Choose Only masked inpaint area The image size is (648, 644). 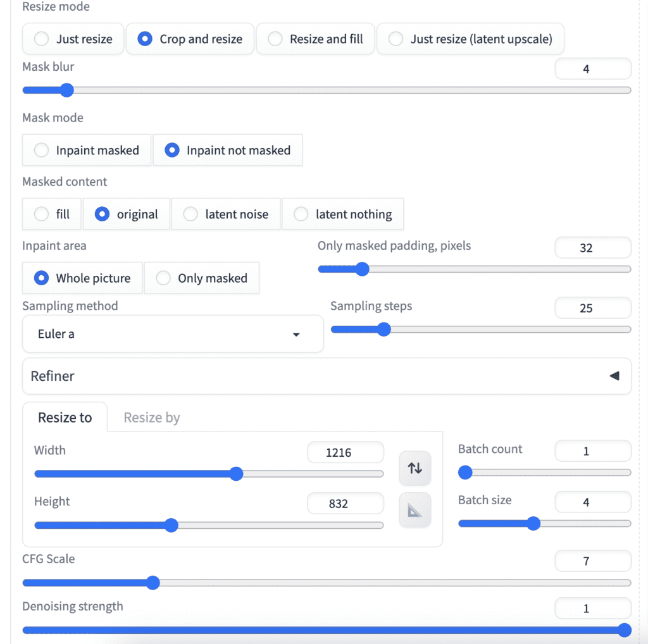click(x=202, y=278)
